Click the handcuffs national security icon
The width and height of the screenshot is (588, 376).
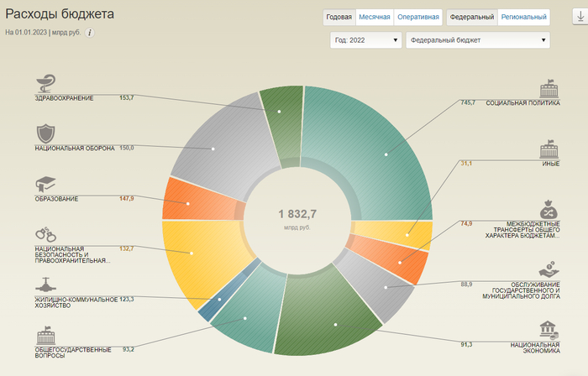(45, 234)
